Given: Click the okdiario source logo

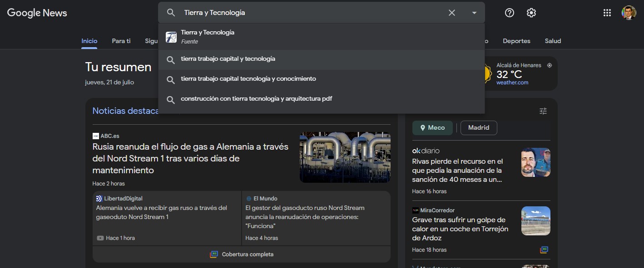Looking at the screenshot, I should click(426, 151).
